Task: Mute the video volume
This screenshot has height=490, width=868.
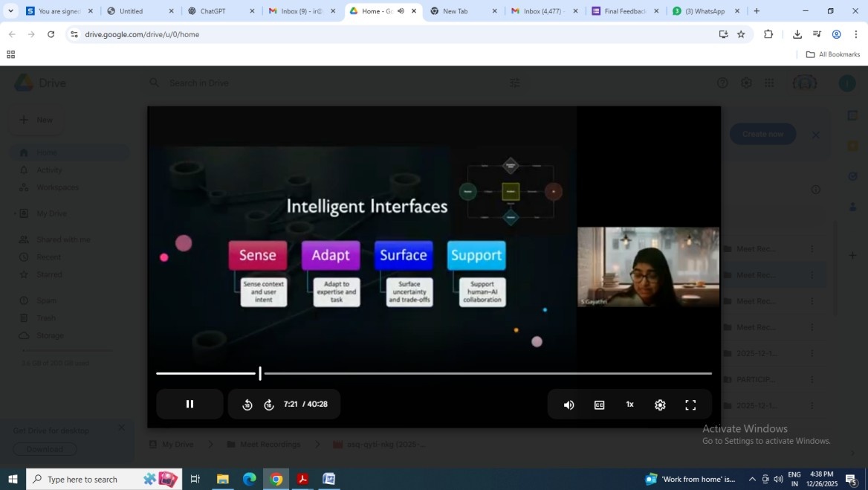Action: tap(569, 405)
